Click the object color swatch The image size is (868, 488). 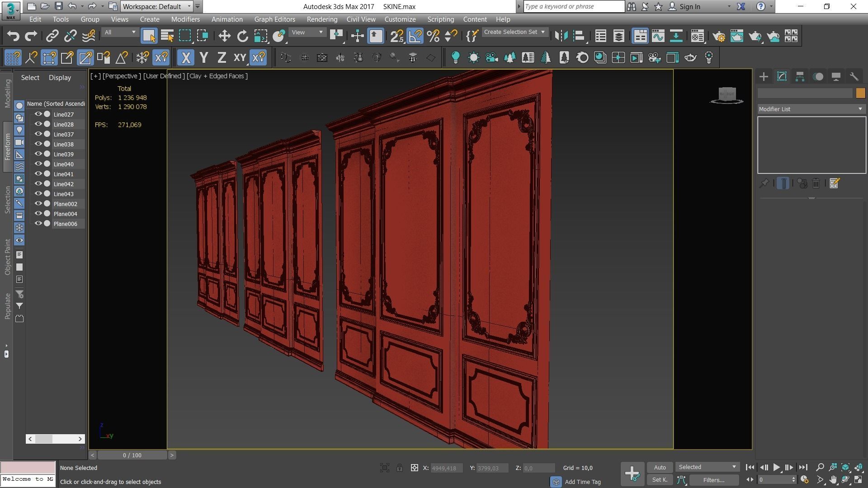[x=860, y=93]
